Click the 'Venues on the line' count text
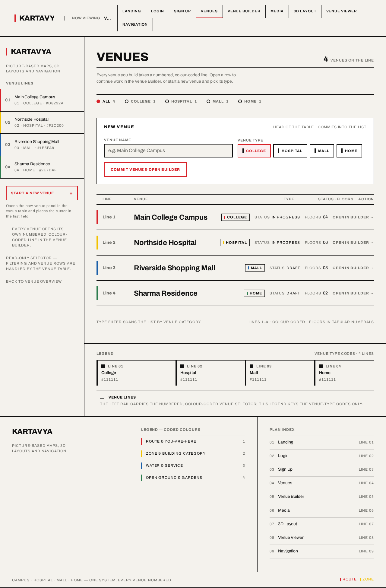The image size is (386, 588). (349, 60)
